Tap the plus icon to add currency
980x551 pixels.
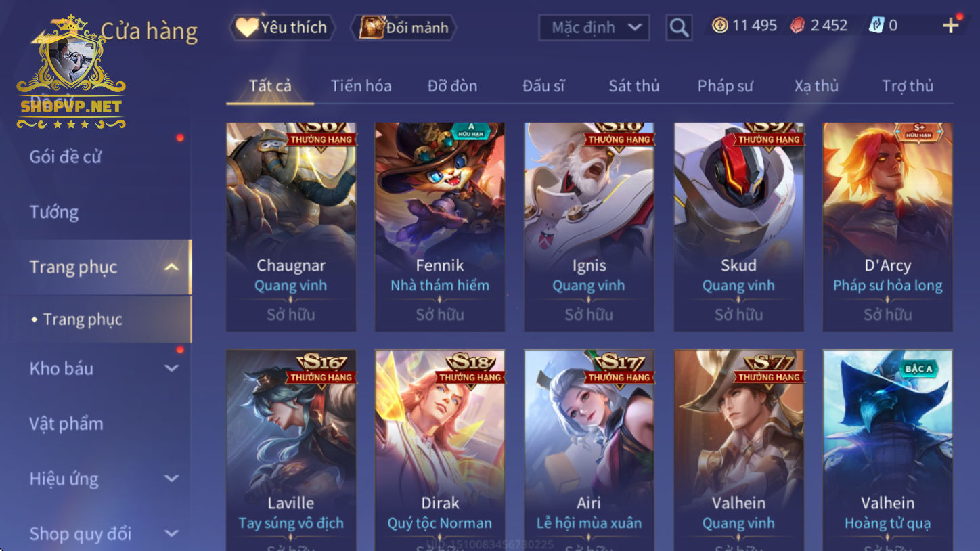pyautogui.click(x=951, y=26)
